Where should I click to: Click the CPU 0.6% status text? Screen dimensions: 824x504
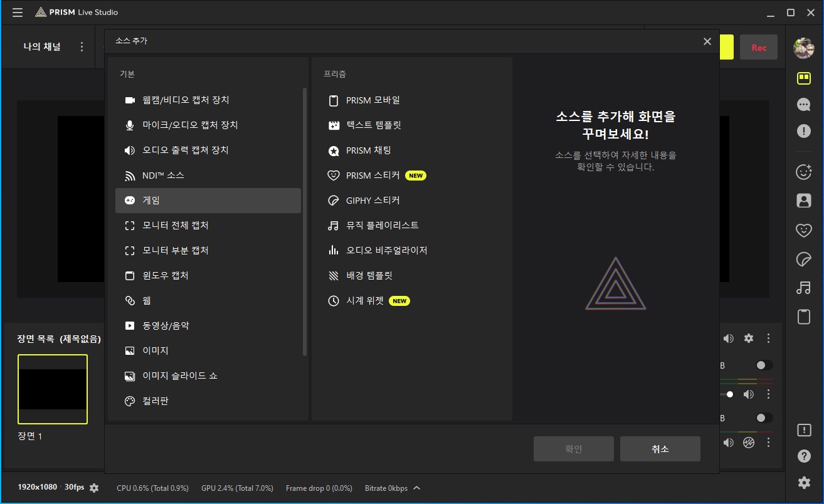click(153, 488)
